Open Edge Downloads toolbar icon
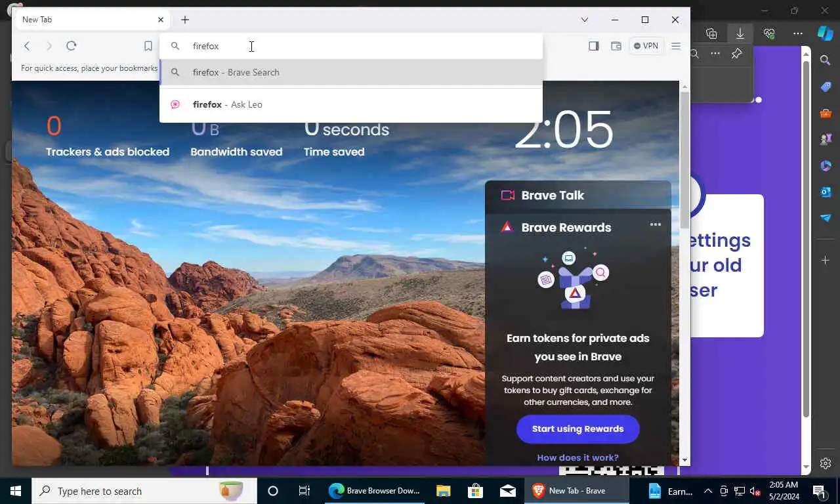This screenshot has height=504, width=840. (740, 33)
